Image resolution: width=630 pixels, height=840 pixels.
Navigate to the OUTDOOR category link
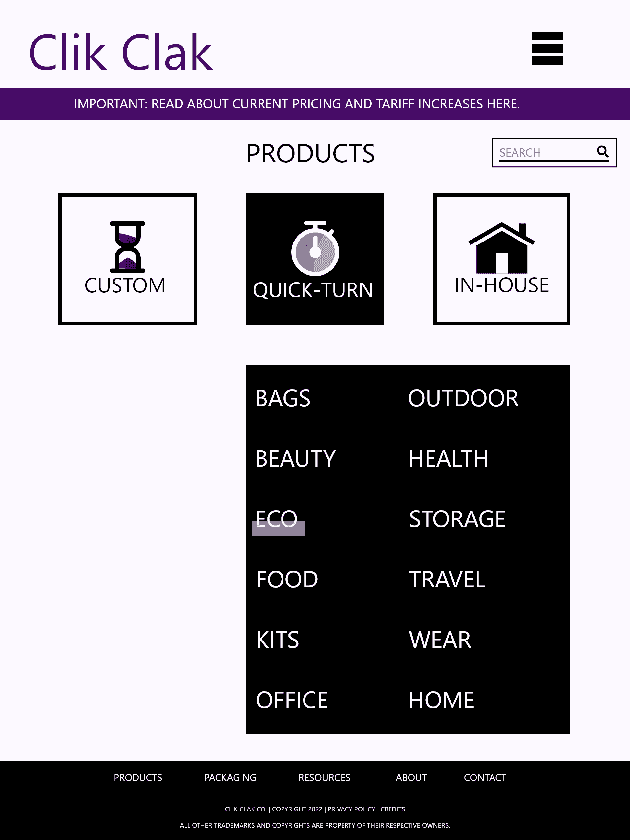tap(463, 397)
